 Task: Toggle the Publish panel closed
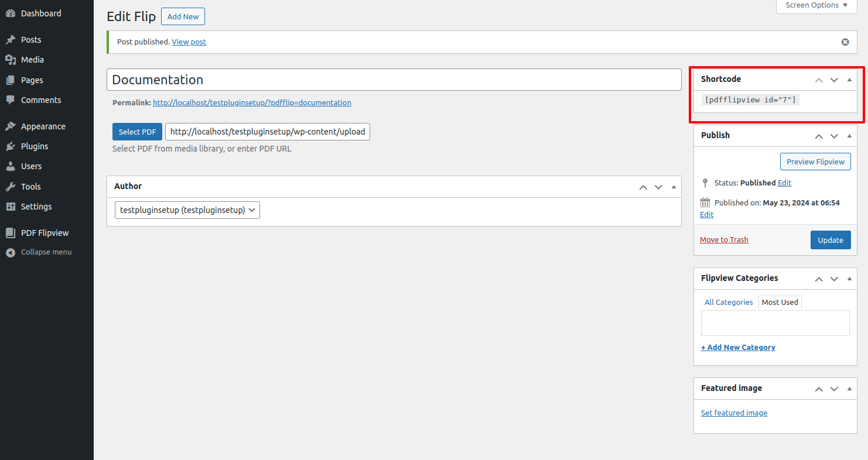(849, 136)
